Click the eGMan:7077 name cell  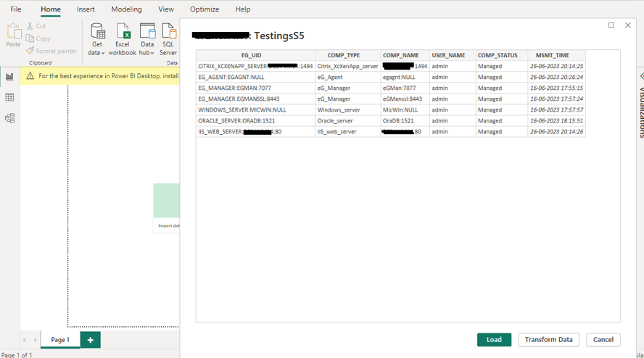(x=405, y=88)
